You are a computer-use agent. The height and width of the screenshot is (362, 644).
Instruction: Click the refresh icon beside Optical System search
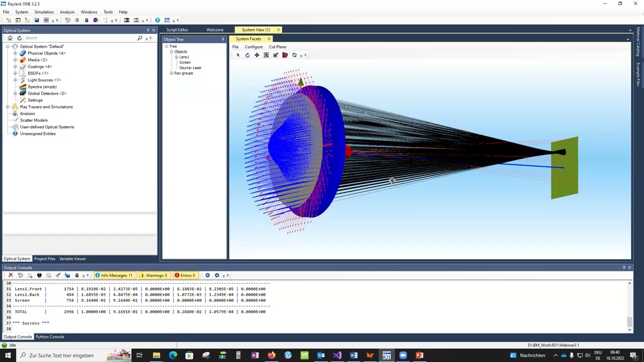(19, 38)
